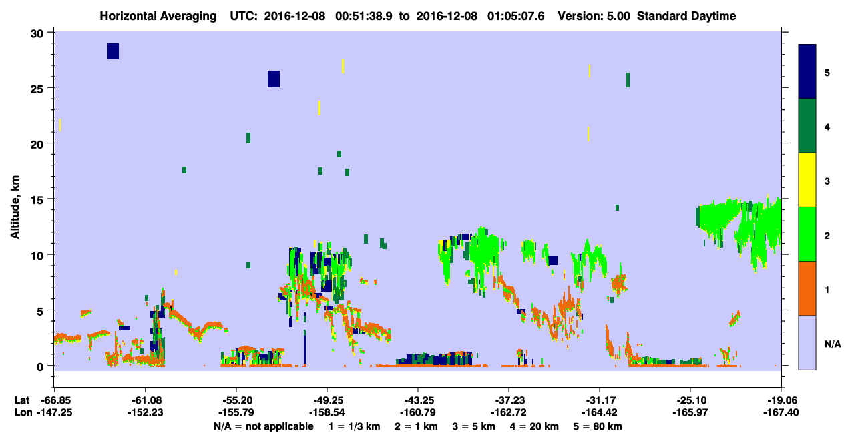The height and width of the screenshot is (445, 868).
Task: Click latitude value -25.10
Action: (690, 400)
